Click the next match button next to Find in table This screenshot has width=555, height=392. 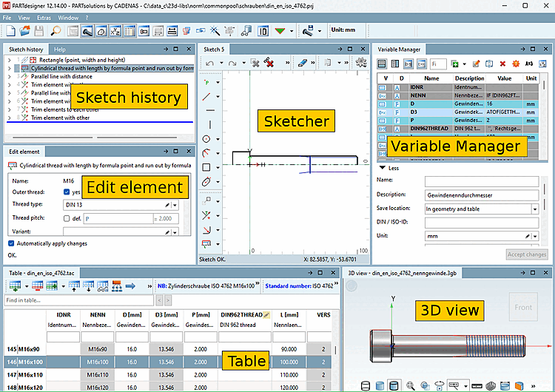168,300
